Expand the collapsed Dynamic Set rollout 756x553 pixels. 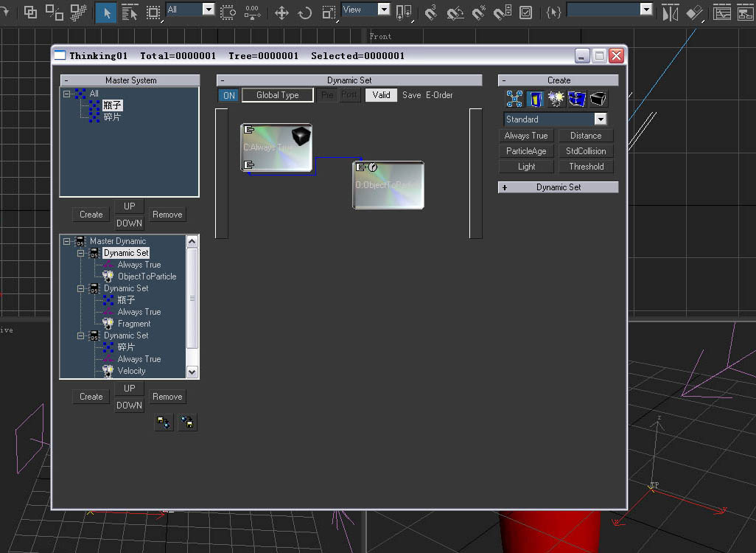pos(558,187)
